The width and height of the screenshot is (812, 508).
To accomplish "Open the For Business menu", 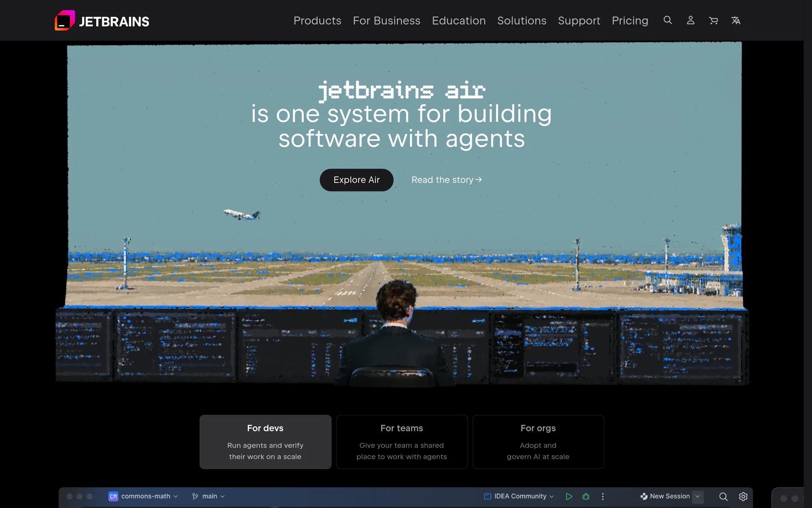I will (386, 21).
